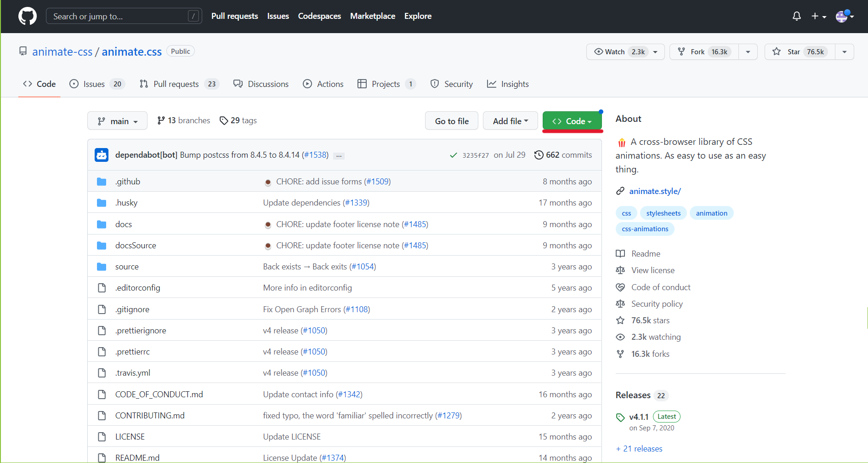Open Explore in the top navigation
Image resolution: width=868 pixels, height=463 pixels.
418,16
